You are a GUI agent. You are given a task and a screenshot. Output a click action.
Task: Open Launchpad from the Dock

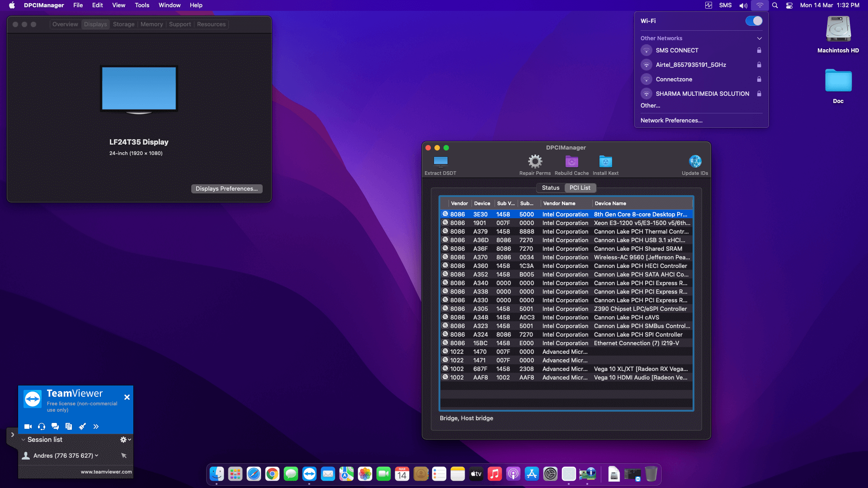tap(235, 474)
